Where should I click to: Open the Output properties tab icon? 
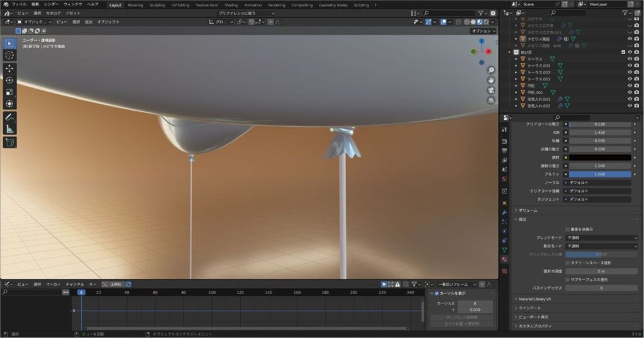point(504,151)
